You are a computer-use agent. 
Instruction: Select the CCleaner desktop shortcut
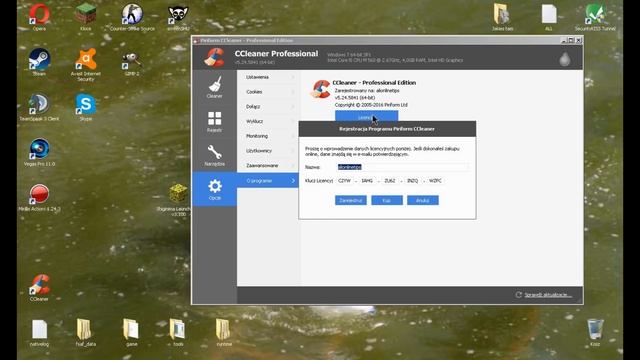click(39, 287)
